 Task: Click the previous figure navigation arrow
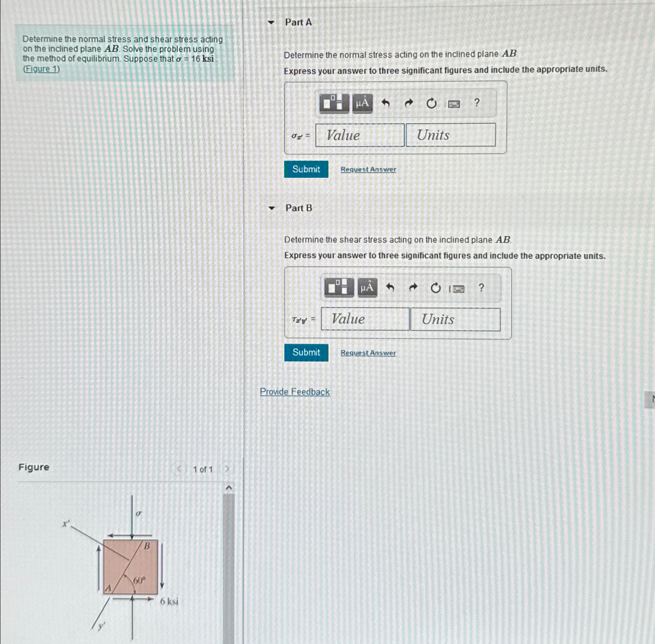(x=179, y=469)
